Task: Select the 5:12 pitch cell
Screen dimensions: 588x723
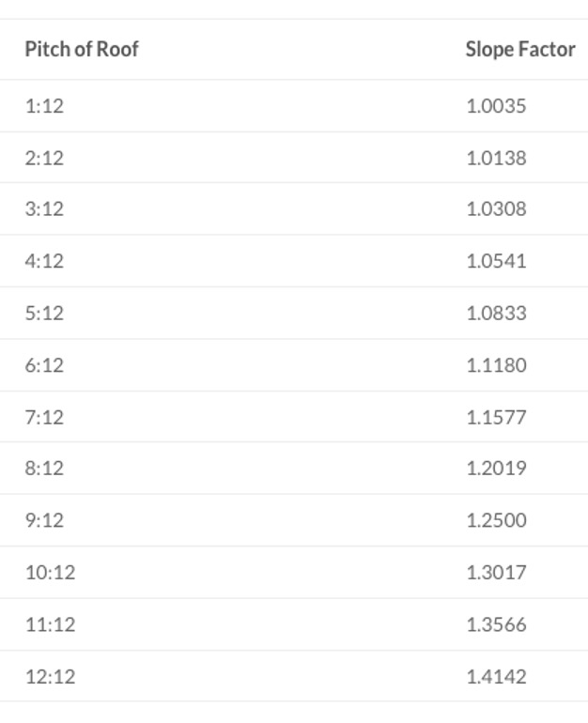Action: [x=44, y=313]
